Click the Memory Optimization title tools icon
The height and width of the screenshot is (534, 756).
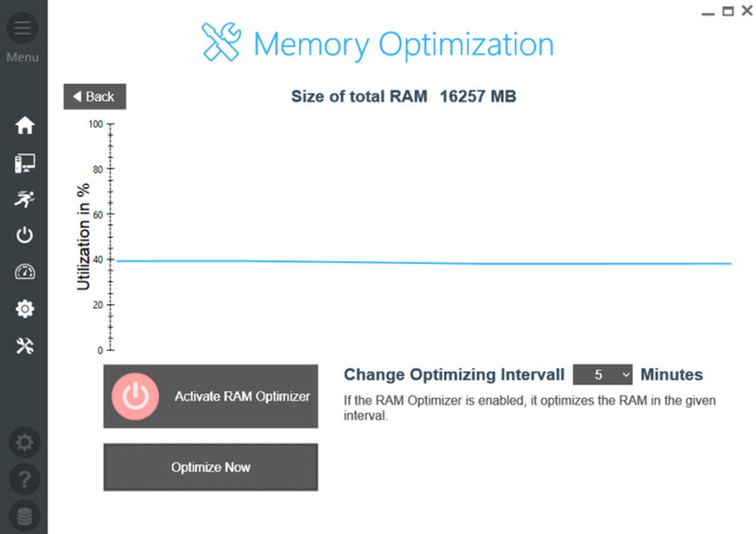pyautogui.click(x=222, y=42)
